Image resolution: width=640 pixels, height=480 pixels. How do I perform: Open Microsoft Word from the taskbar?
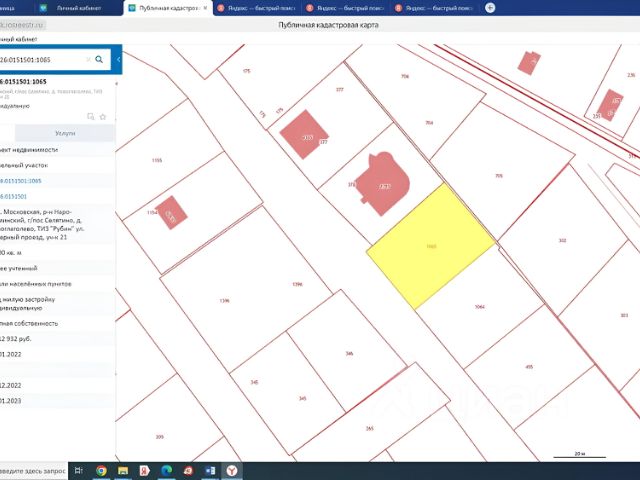tap(210, 471)
